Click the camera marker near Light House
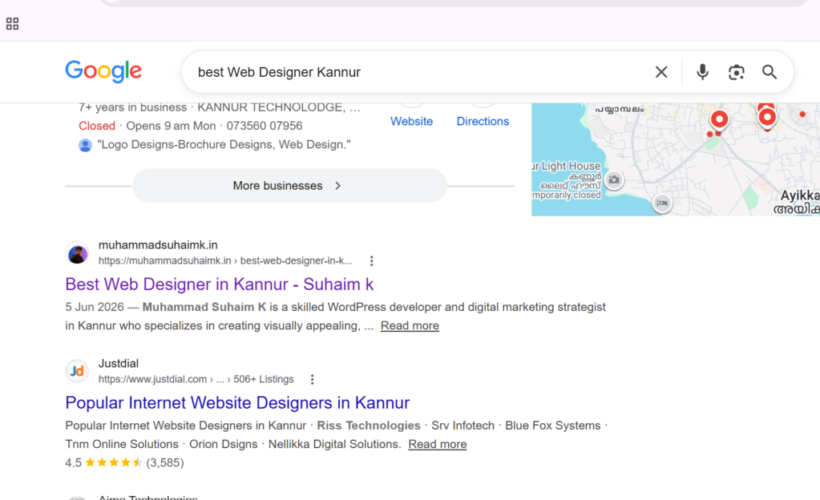The image size is (820, 500). (x=614, y=180)
